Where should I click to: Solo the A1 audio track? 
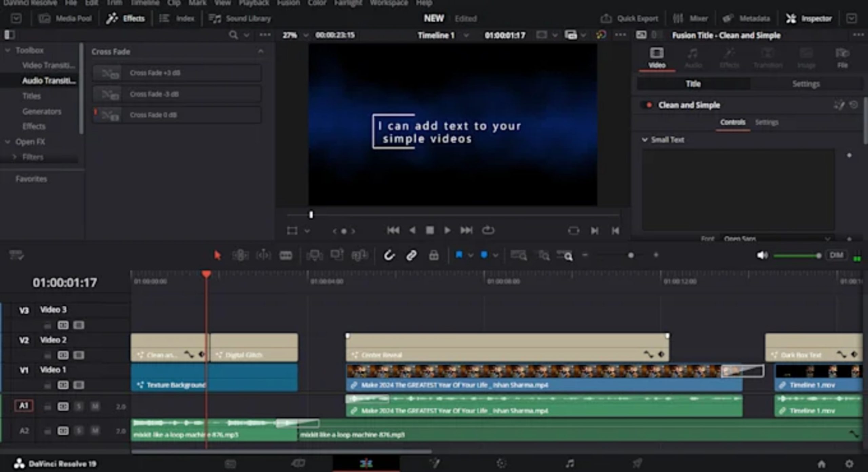click(x=79, y=406)
